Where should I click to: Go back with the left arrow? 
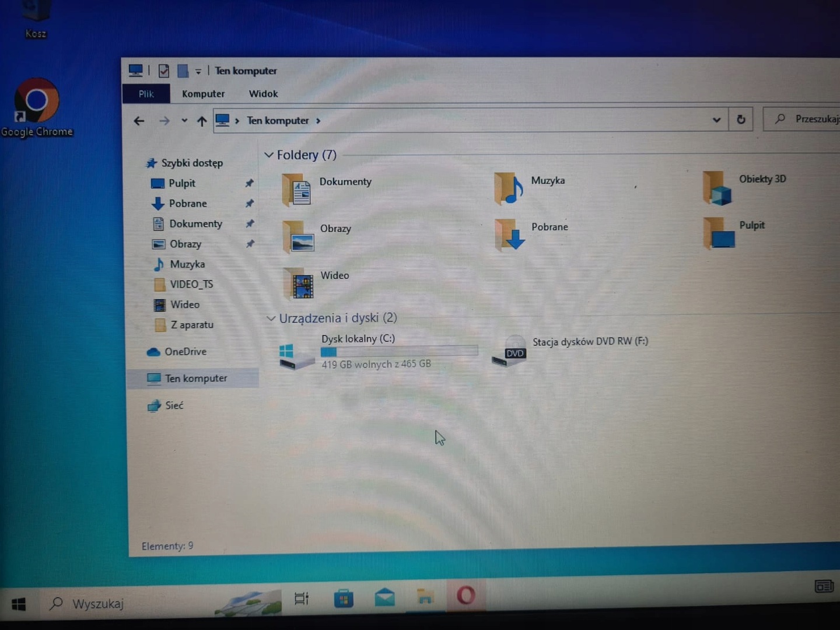click(x=139, y=121)
